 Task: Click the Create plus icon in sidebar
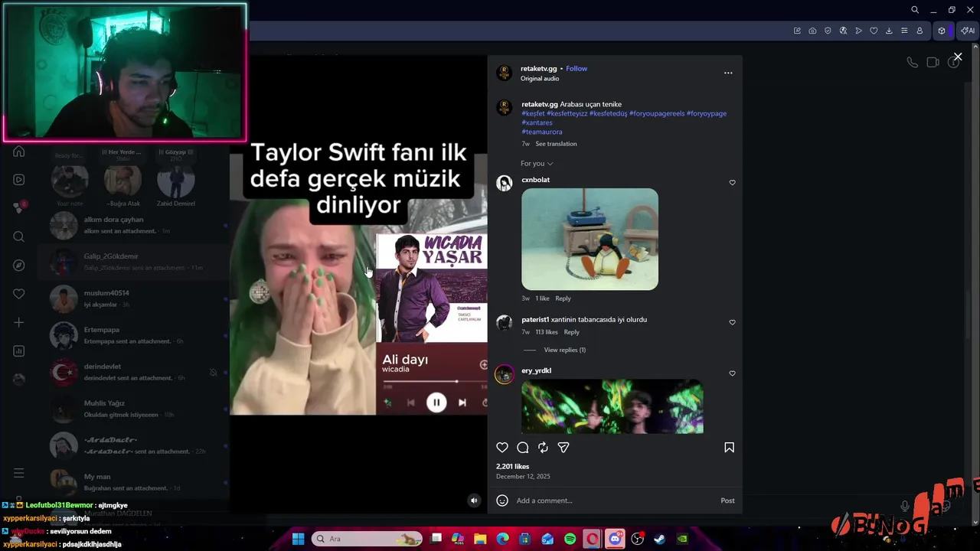click(19, 322)
